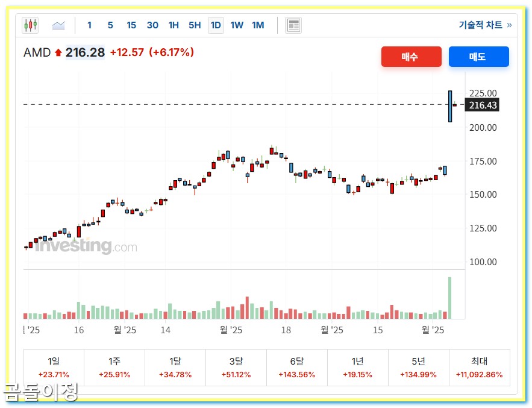Choose the 5-minute interval

pos(110,25)
